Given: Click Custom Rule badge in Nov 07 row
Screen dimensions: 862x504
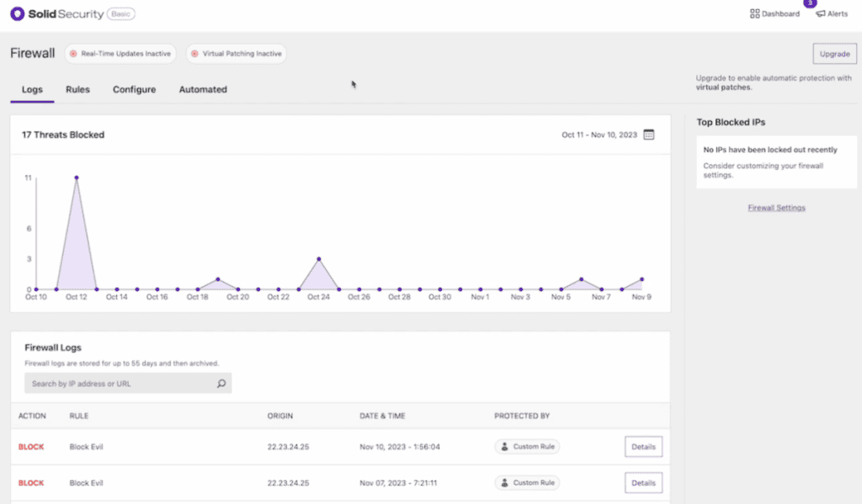Looking at the screenshot, I should click(527, 483).
